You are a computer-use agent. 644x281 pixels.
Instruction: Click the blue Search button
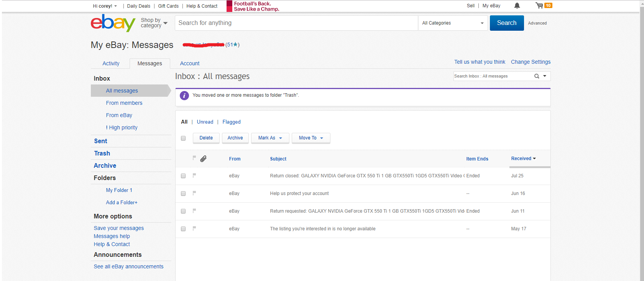point(507,23)
